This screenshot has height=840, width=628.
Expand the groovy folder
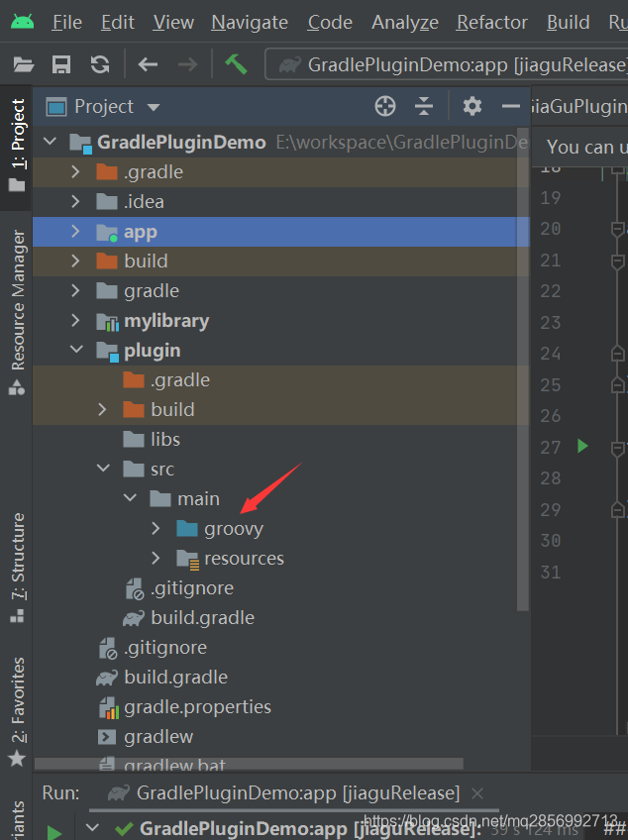tap(156, 529)
